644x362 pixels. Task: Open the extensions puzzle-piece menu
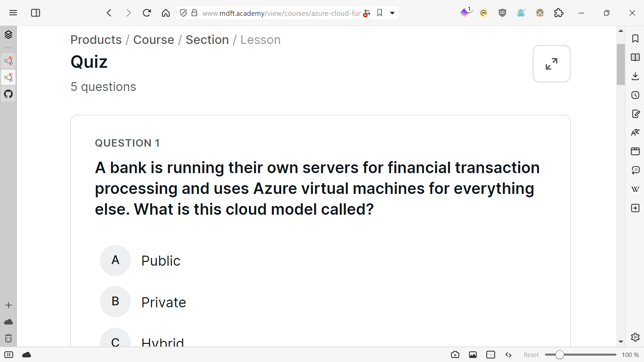tap(558, 13)
